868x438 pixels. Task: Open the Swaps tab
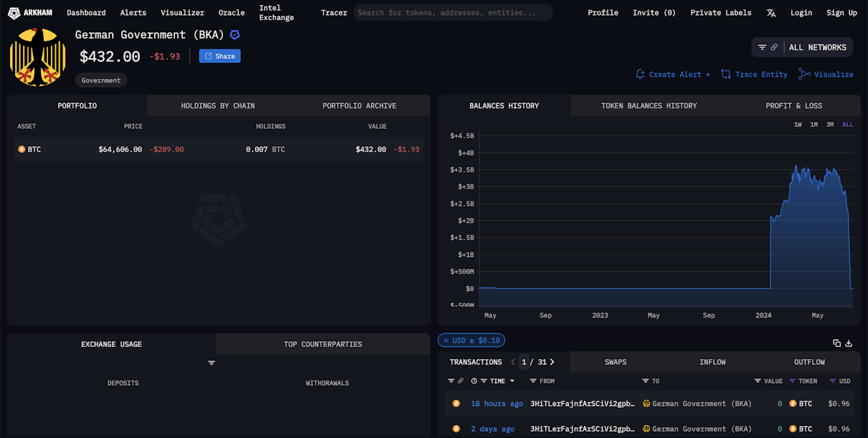point(615,362)
